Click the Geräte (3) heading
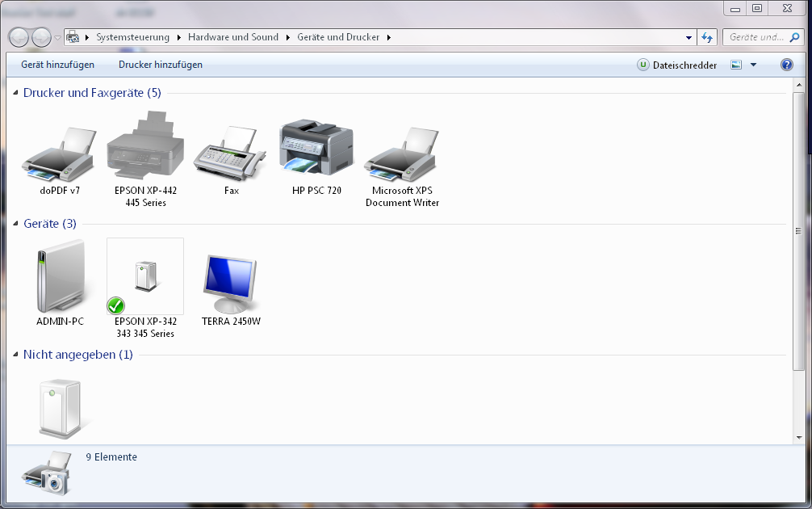This screenshot has width=812, height=509. point(50,224)
